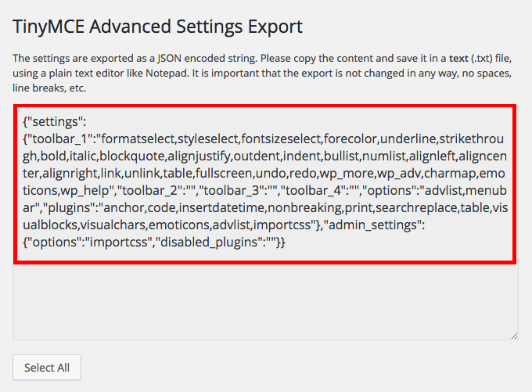The height and width of the screenshot is (392, 532).
Task: Click the bold word "text" in the description
Action: point(458,59)
